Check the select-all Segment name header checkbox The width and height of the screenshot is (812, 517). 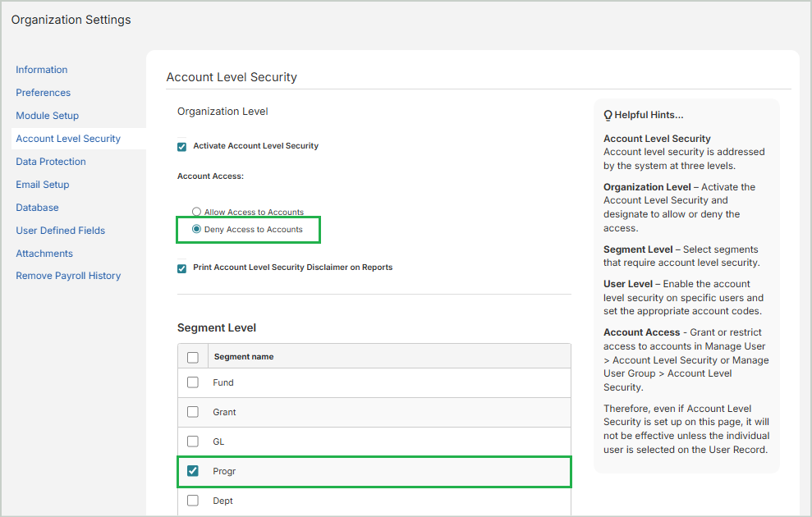(x=193, y=357)
